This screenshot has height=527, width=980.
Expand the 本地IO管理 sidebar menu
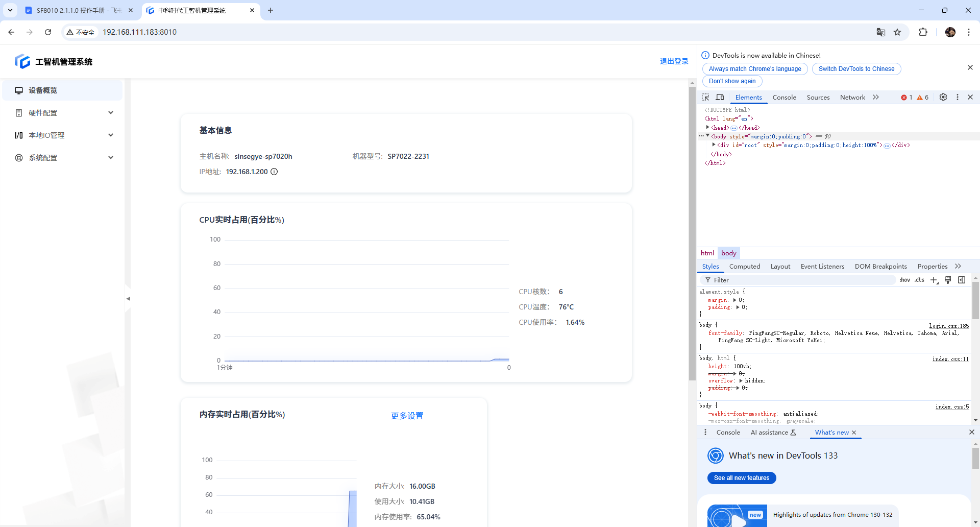(64, 135)
